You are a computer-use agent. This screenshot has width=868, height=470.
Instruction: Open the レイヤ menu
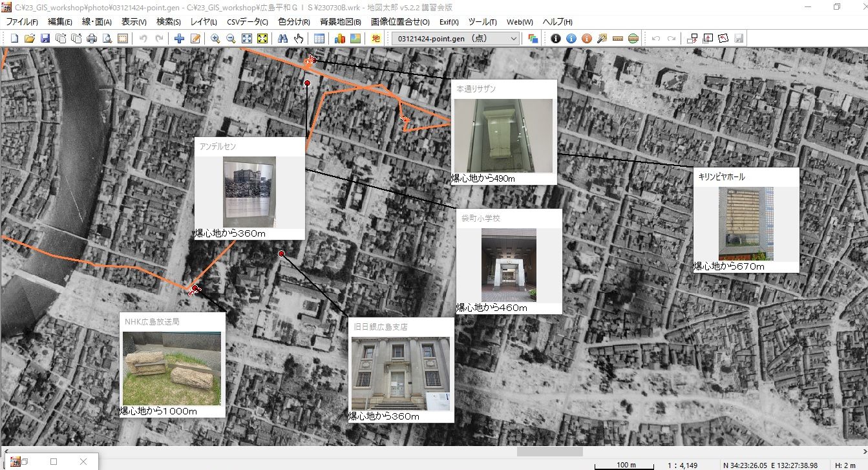[203, 22]
